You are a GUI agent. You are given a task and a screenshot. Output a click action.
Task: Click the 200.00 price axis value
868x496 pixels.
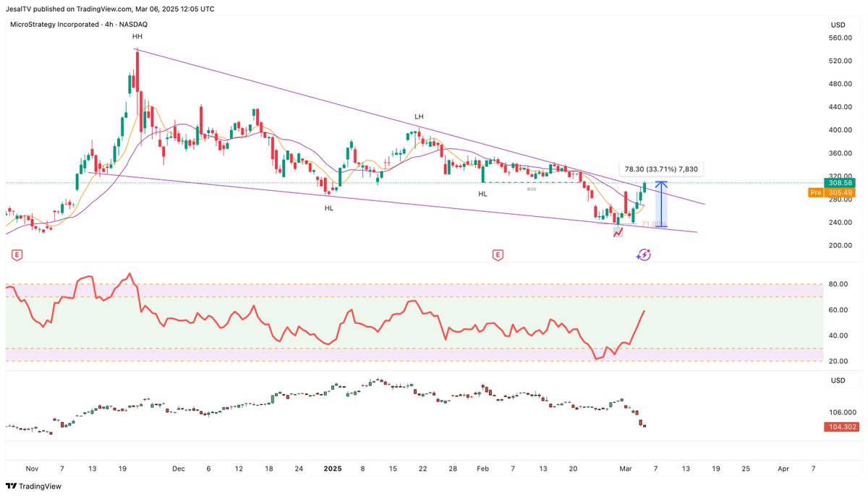841,246
